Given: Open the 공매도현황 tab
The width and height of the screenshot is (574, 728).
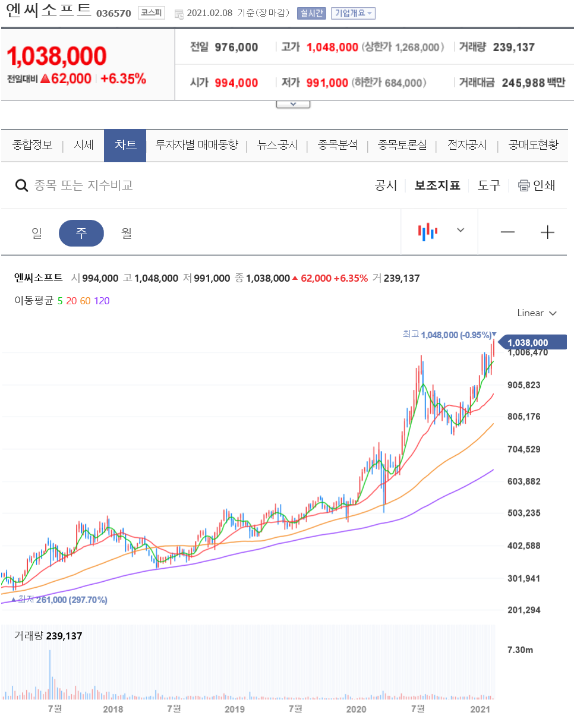Looking at the screenshot, I should (534, 145).
